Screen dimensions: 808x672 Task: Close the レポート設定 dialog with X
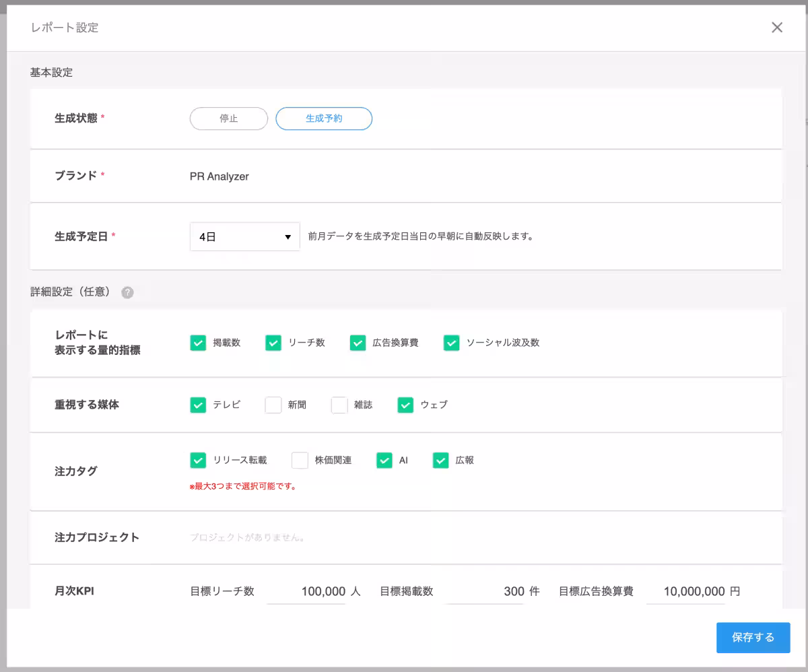[x=777, y=28]
